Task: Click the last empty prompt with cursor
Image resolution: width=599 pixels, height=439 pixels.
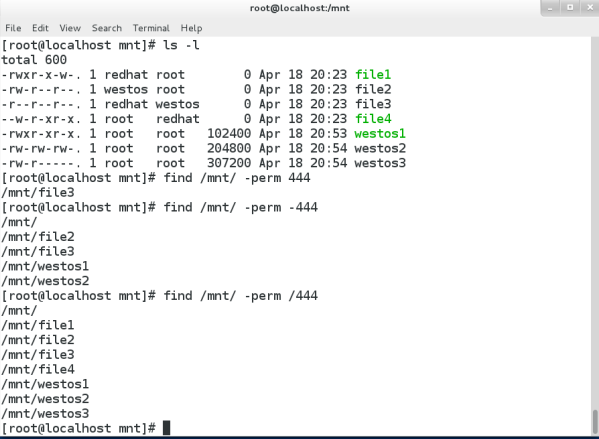Action: [x=86, y=428]
